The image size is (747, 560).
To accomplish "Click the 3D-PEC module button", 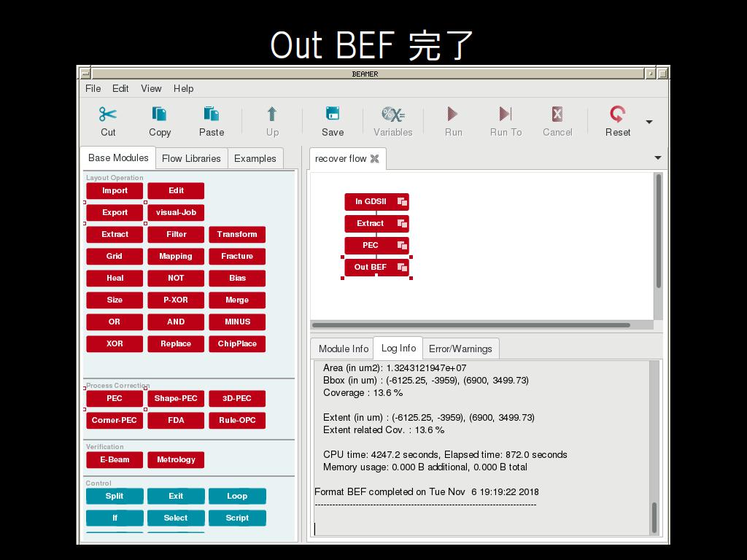I will [x=237, y=399].
